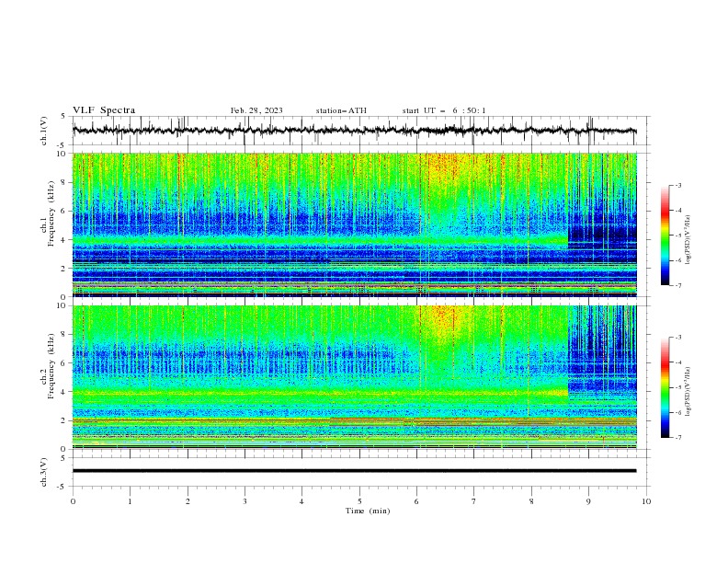Click inside the ch.1 spectrogram panel
Image resolution: width=728 pixels, height=563 pixels.
point(355,224)
